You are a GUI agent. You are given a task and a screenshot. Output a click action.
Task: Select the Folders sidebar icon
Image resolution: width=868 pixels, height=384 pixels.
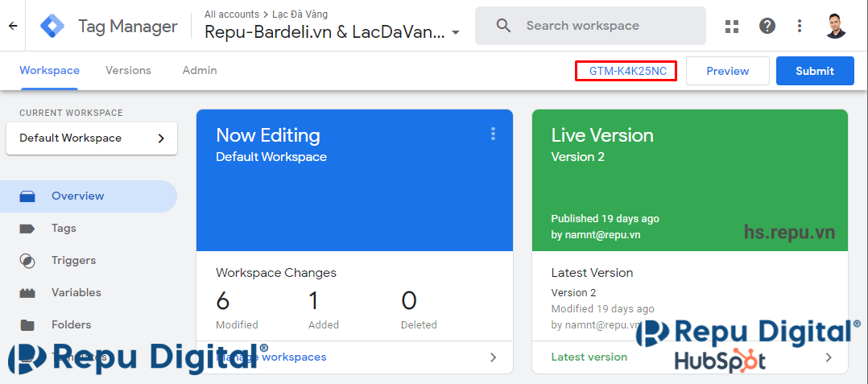click(27, 324)
